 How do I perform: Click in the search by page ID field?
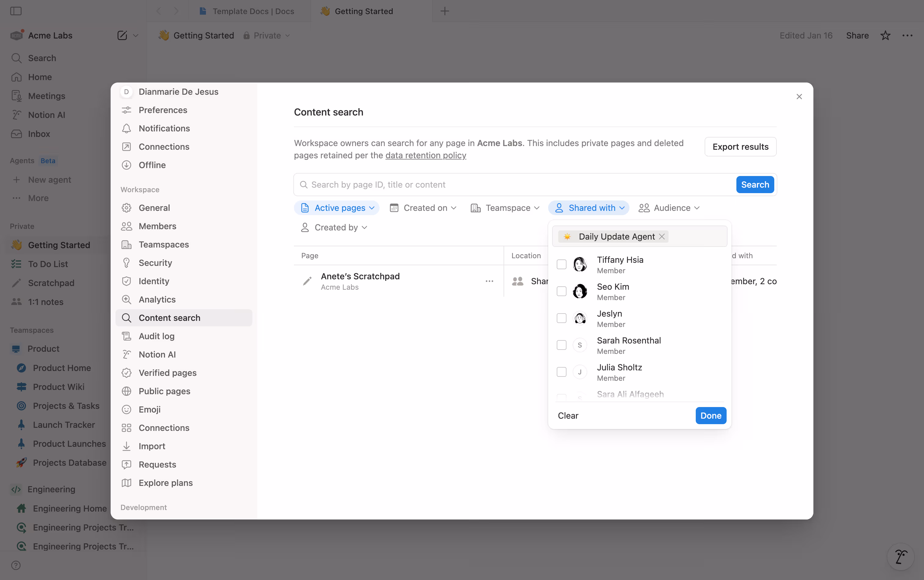click(x=422, y=184)
